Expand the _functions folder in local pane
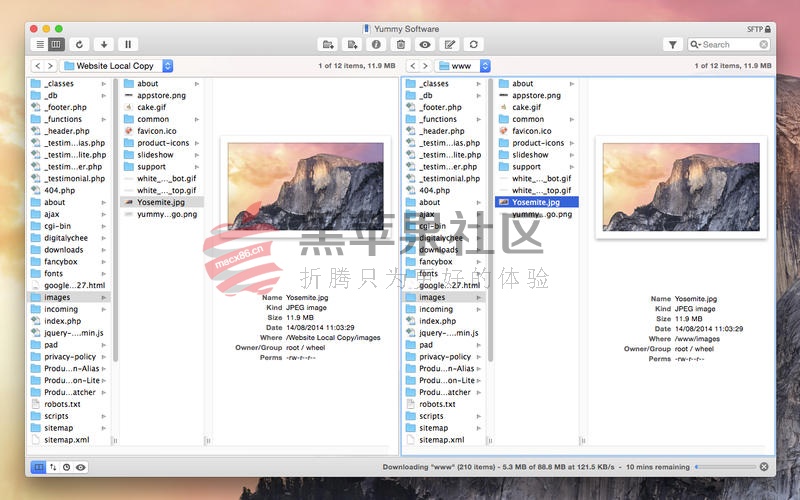Viewport: 800px width, 500px height. coord(104,119)
